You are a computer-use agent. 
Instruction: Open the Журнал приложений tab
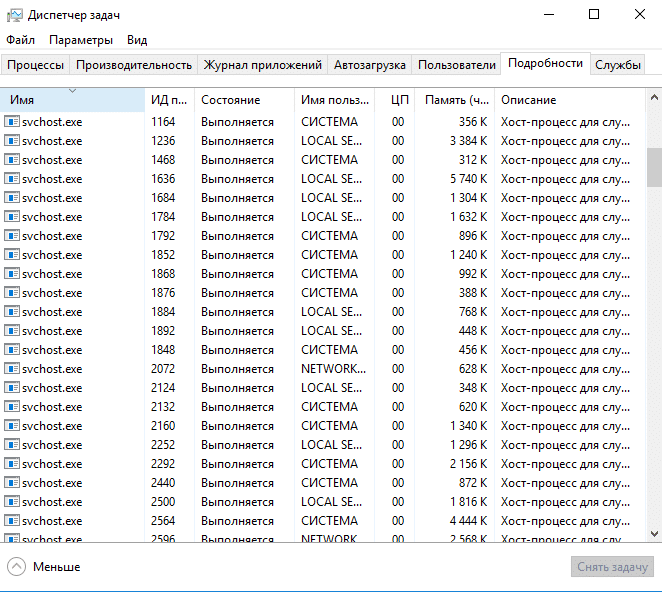click(263, 65)
